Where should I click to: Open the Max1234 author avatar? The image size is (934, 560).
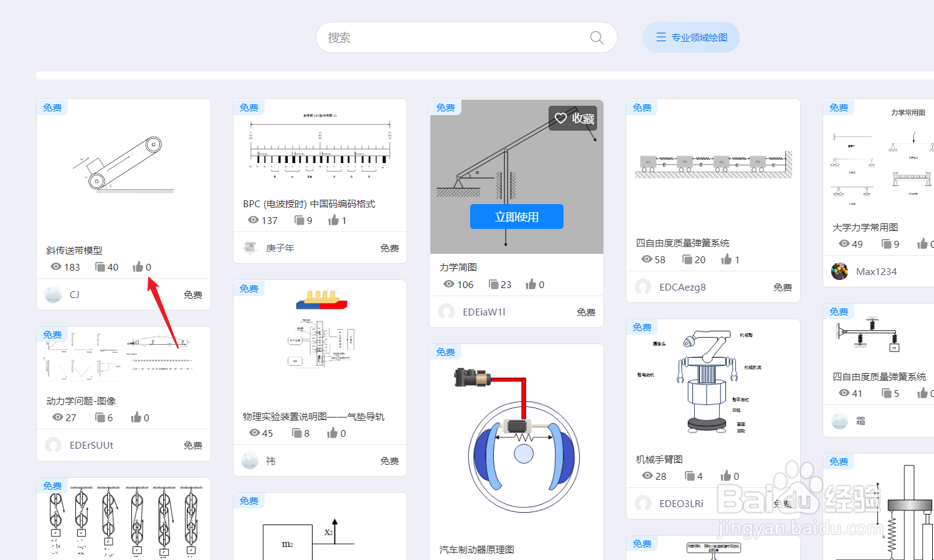tap(840, 271)
